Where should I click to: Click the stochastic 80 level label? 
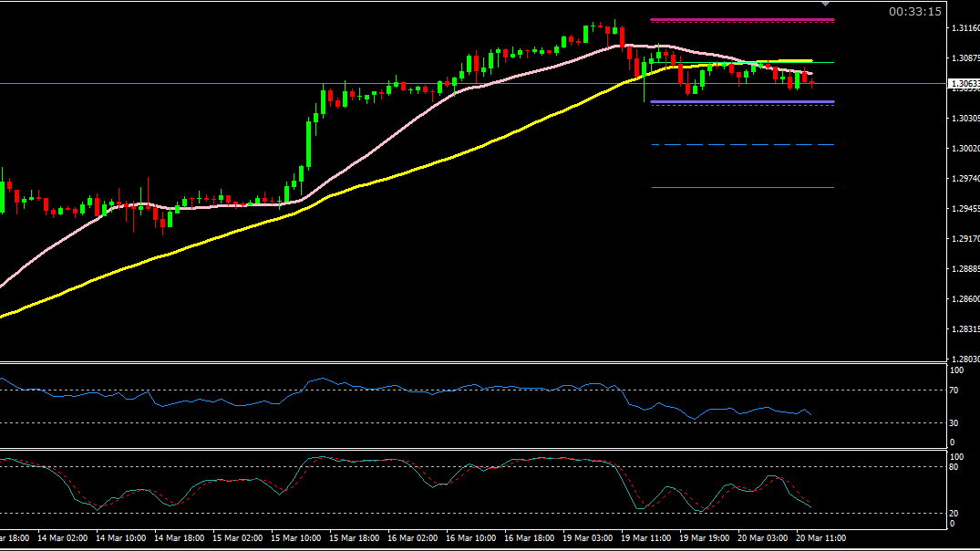(x=956, y=467)
